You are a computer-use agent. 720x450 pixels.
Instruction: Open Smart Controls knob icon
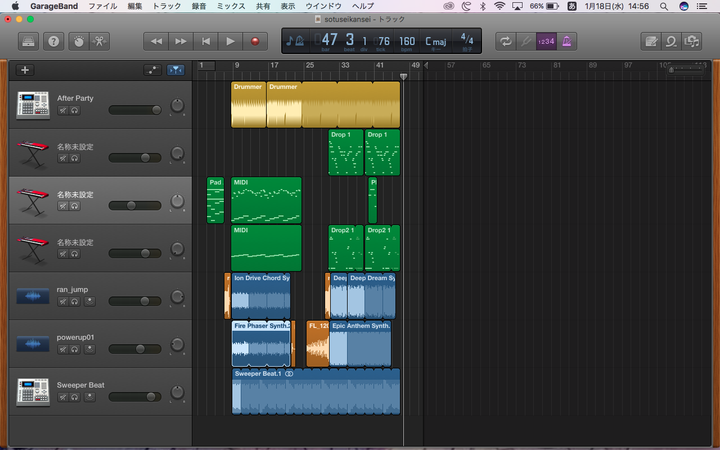point(77,41)
